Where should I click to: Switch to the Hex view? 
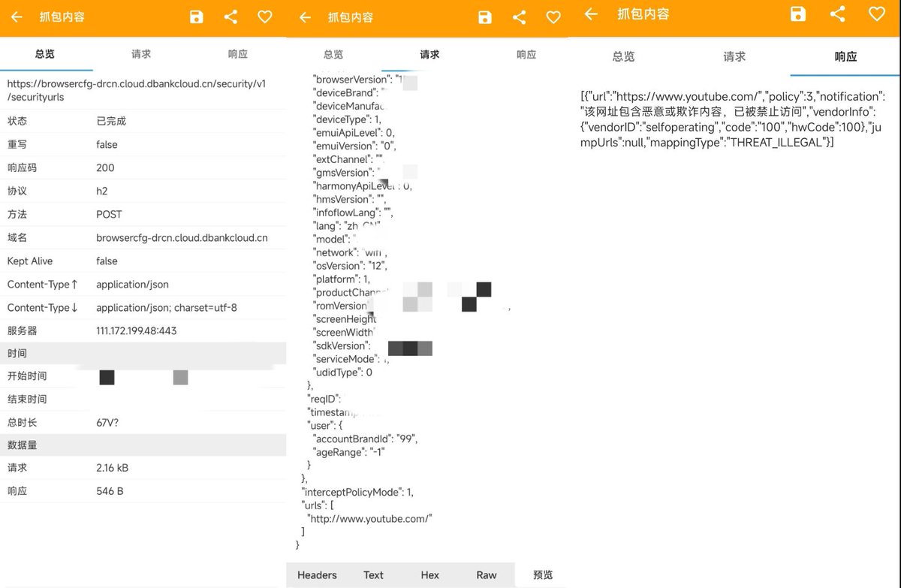430,575
